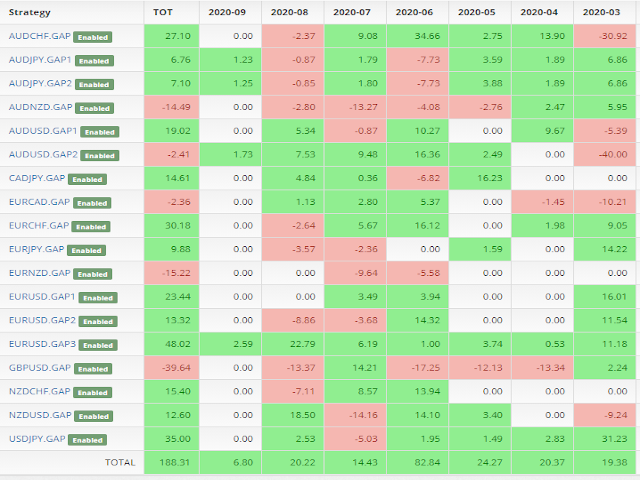Open the EURCAD.GAP strategy link
This screenshot has width=640, height=480.
pos(39,202)
